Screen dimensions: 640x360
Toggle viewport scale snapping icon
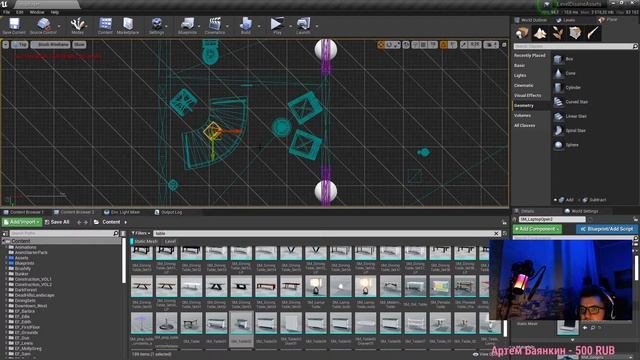tap(464, 44)
